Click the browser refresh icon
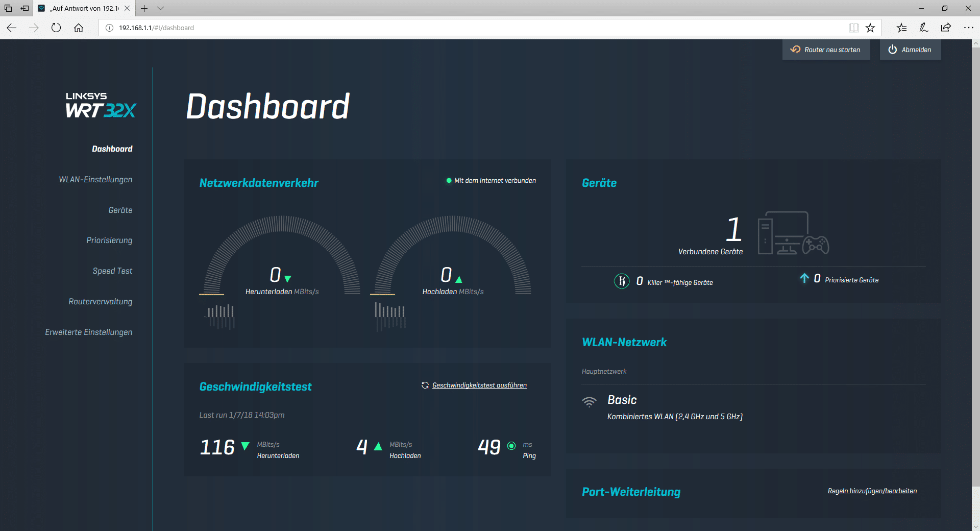 56,28
